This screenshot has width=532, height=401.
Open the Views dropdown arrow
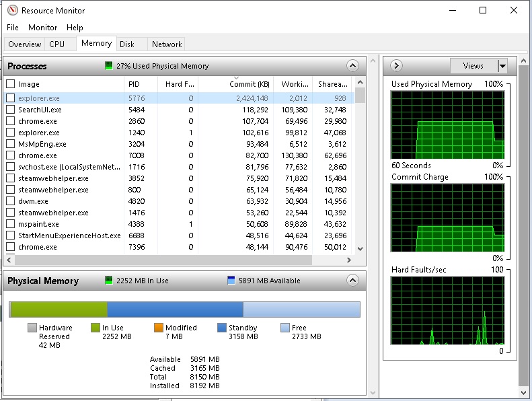coord(502,65)
